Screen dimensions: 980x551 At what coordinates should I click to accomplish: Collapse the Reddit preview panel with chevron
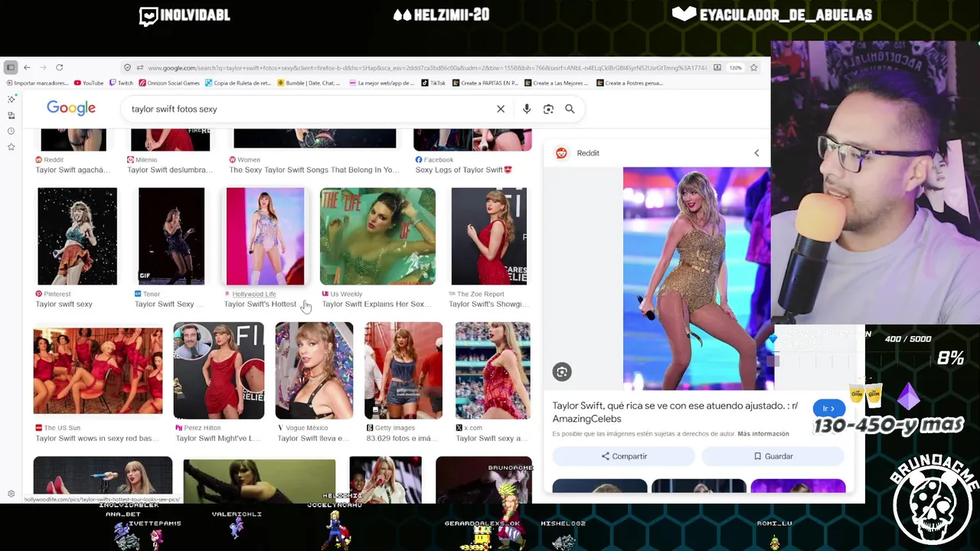tap(756, 153)
